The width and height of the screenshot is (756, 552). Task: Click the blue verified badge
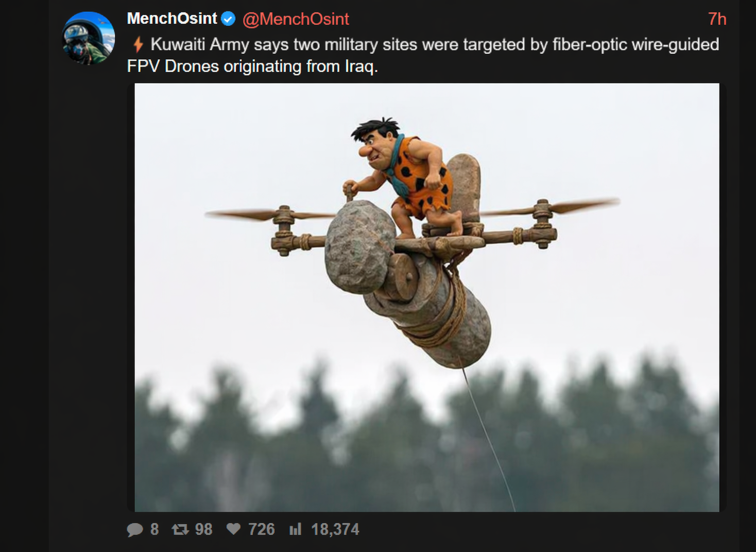click(x=228, y=19)
